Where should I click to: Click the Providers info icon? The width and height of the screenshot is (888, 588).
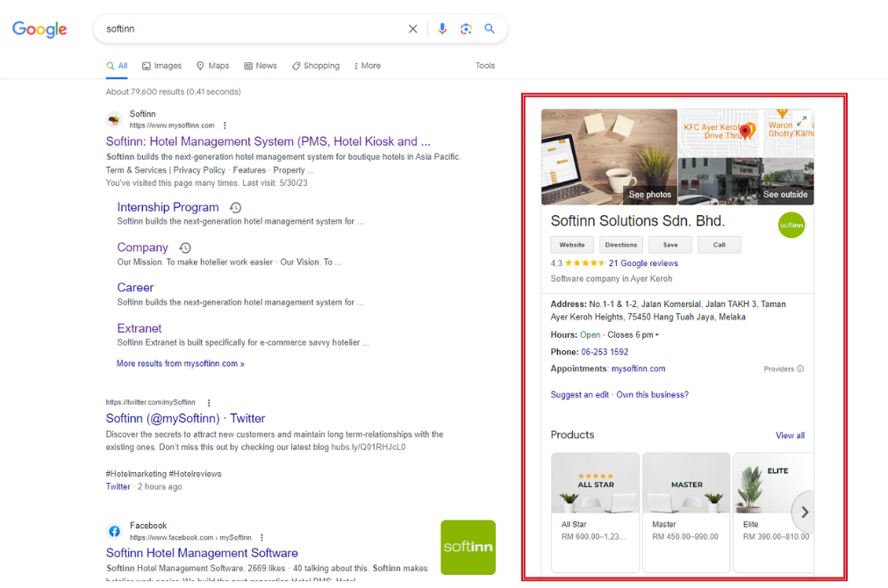click(x=800, y=369)
